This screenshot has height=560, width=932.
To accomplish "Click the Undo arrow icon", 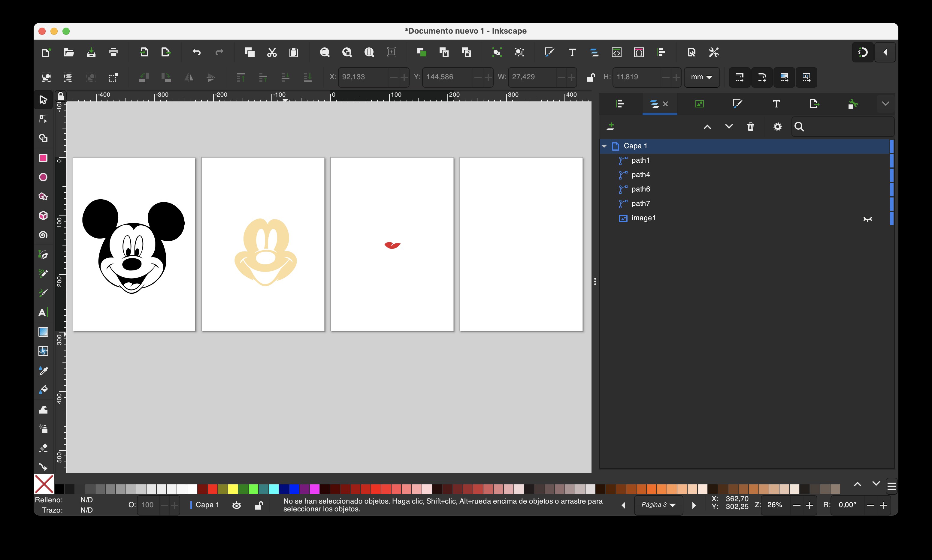I will 197,52.
